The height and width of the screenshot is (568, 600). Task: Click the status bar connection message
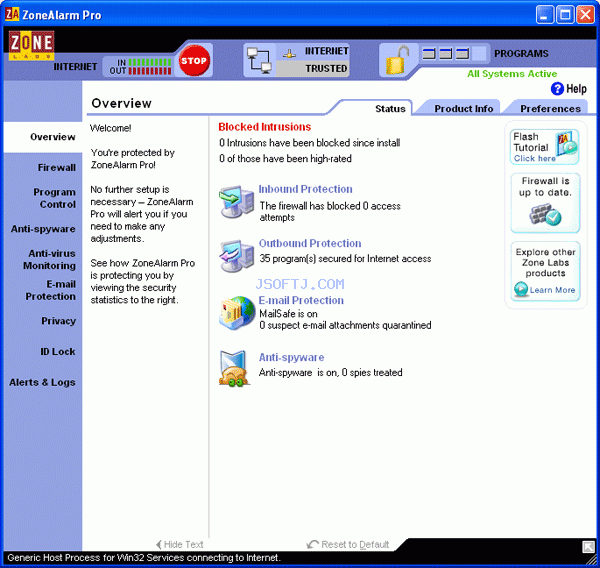(x=144, y=558)
